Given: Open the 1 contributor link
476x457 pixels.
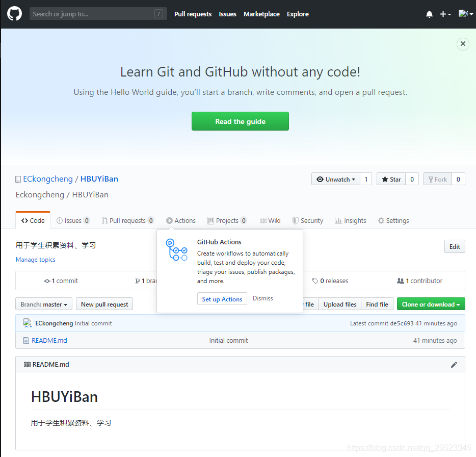Looking at the screenshot, I should pos(419,281).
